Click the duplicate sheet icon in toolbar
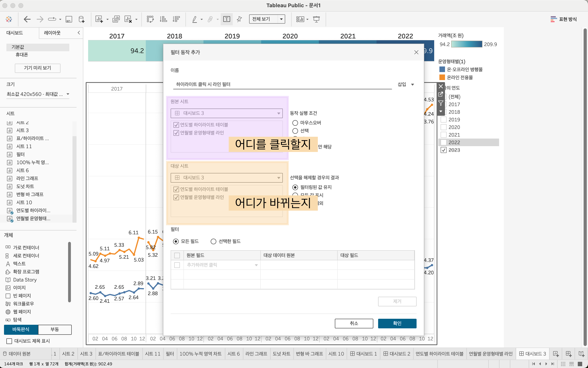588x368 pixels. tap(116, 19)
